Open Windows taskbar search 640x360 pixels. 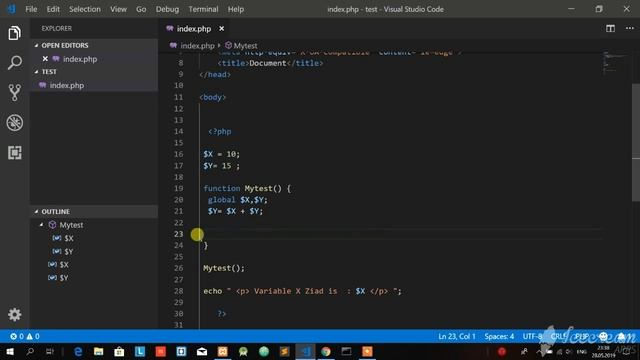point(30,351)
